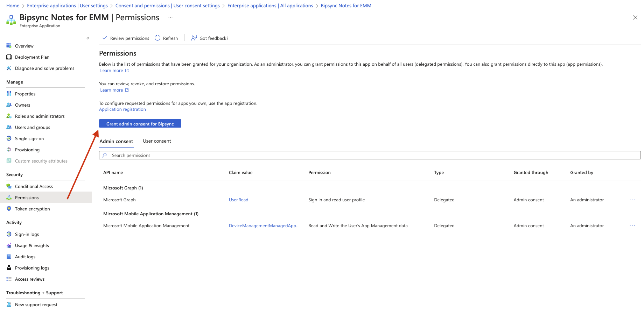Click the Type column header
This screenshot has width=644, height=316.
tap(439, 173)
